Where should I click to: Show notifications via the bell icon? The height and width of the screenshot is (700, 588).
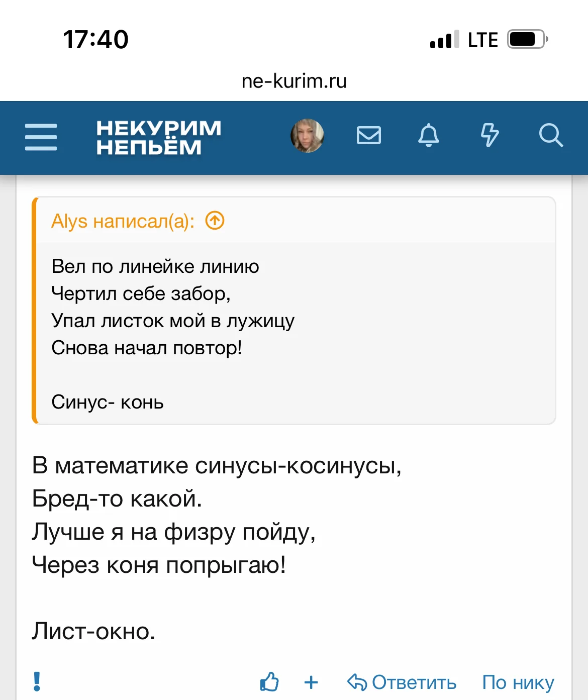click(429, 135)
